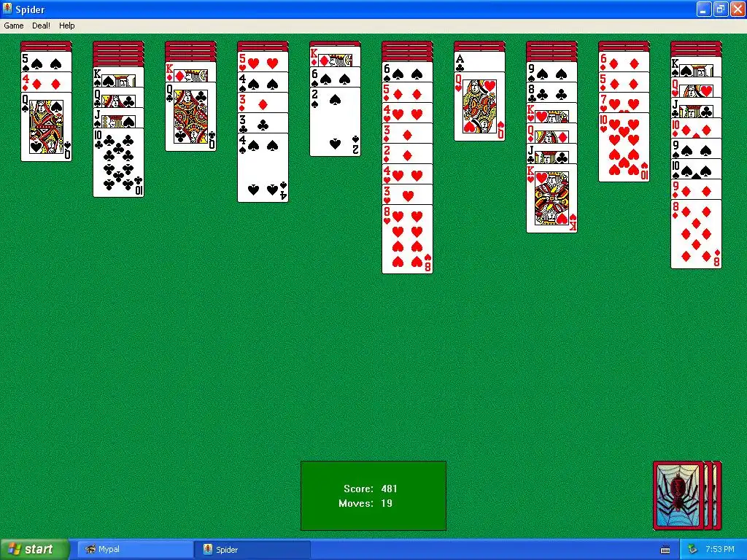Select the 5 of spades card
This screenshot has height=560, width=747.
(46, 62)
